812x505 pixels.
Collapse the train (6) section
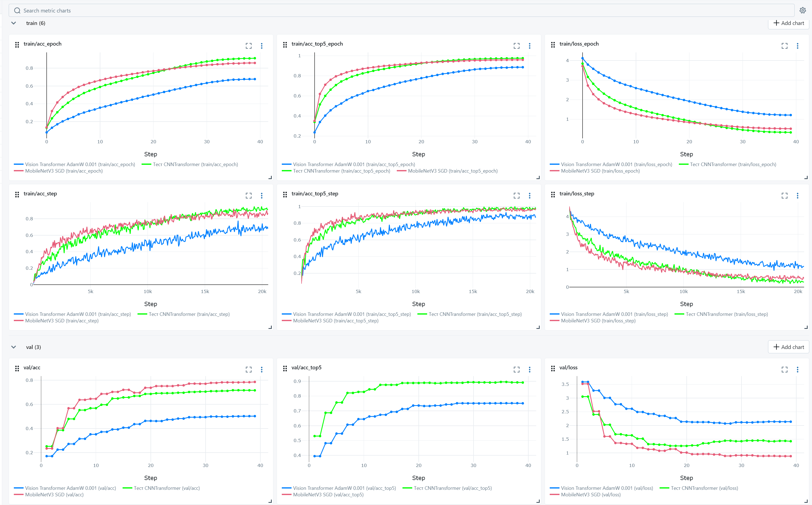click(x=14, y=23)
